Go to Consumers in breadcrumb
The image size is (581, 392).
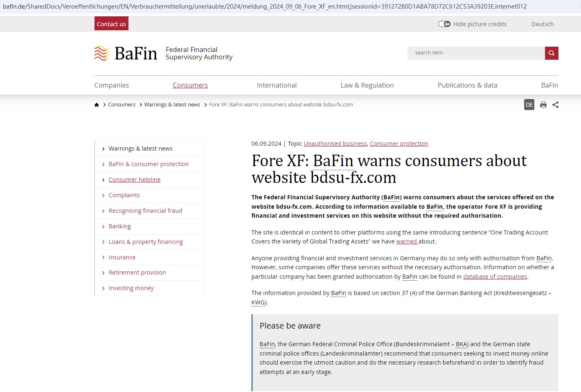click(x=122, y=105)
